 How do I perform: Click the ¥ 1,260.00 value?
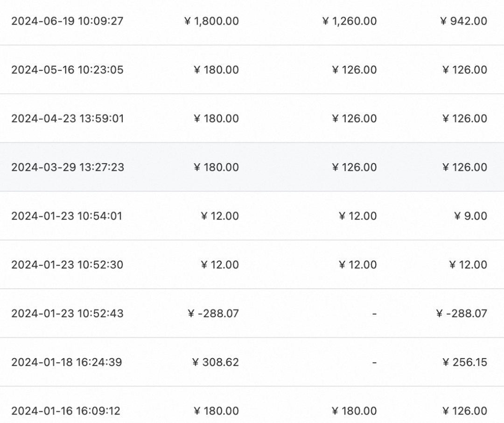tap(350, 21)
